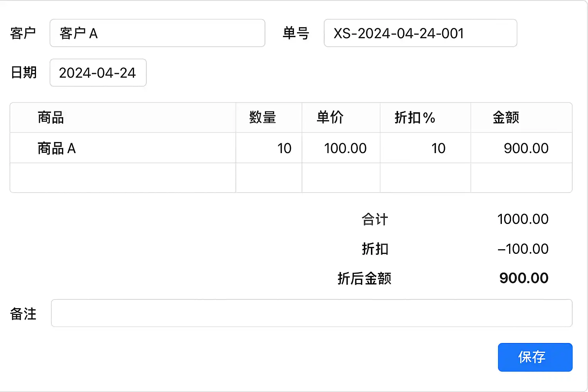Click the 金额 column header

coord(506,118)
